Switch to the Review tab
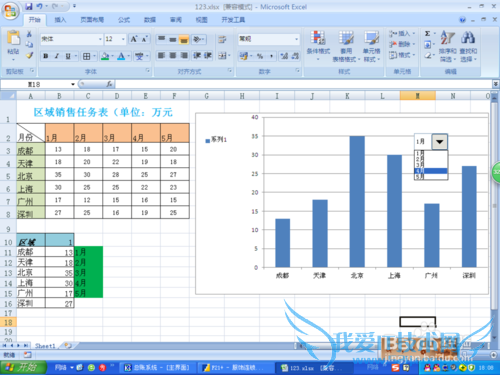Screen dimensions: 500x375 coord(176,20)
